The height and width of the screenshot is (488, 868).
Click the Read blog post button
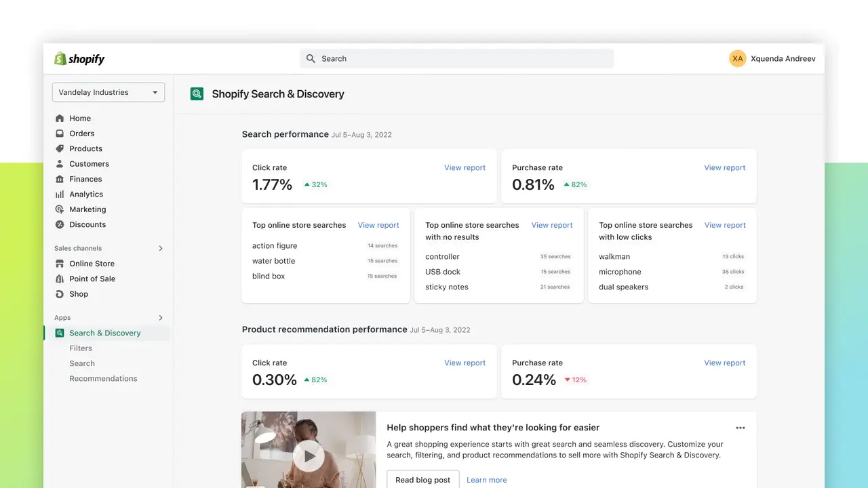point(422,479)
